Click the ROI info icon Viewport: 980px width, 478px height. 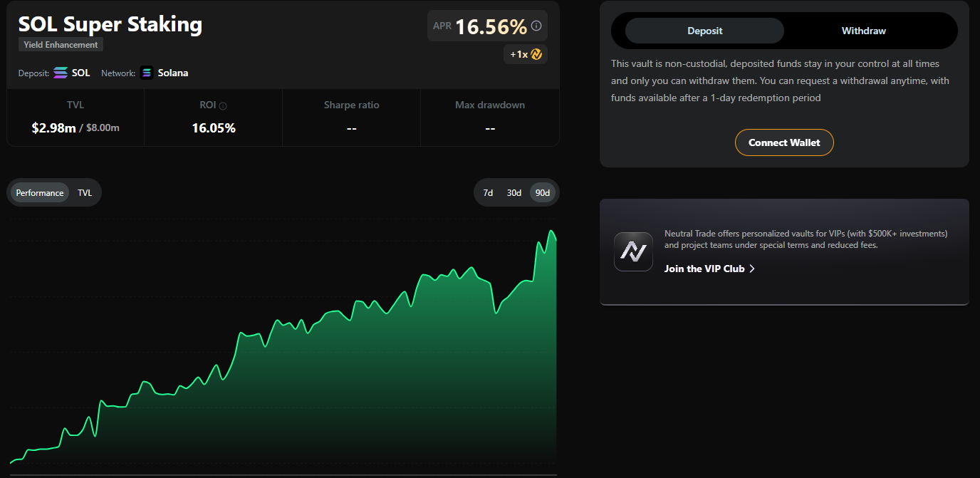click(223, 106)
